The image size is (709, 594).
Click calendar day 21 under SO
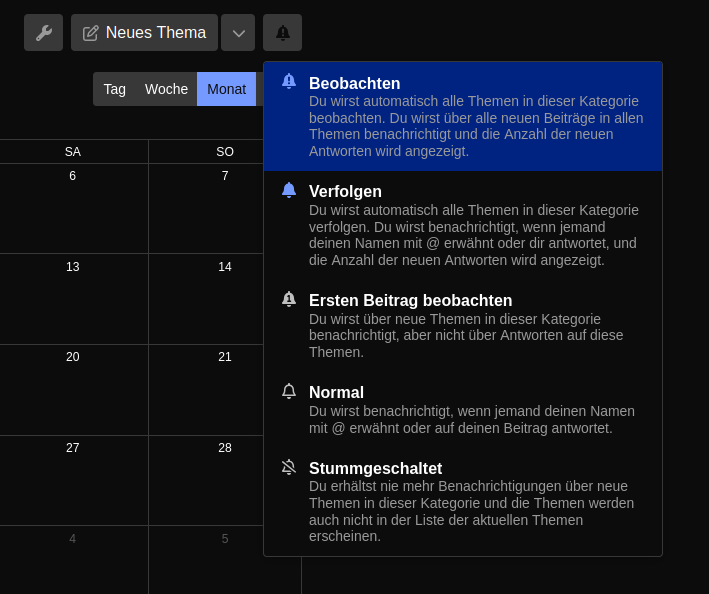(225, 389)
